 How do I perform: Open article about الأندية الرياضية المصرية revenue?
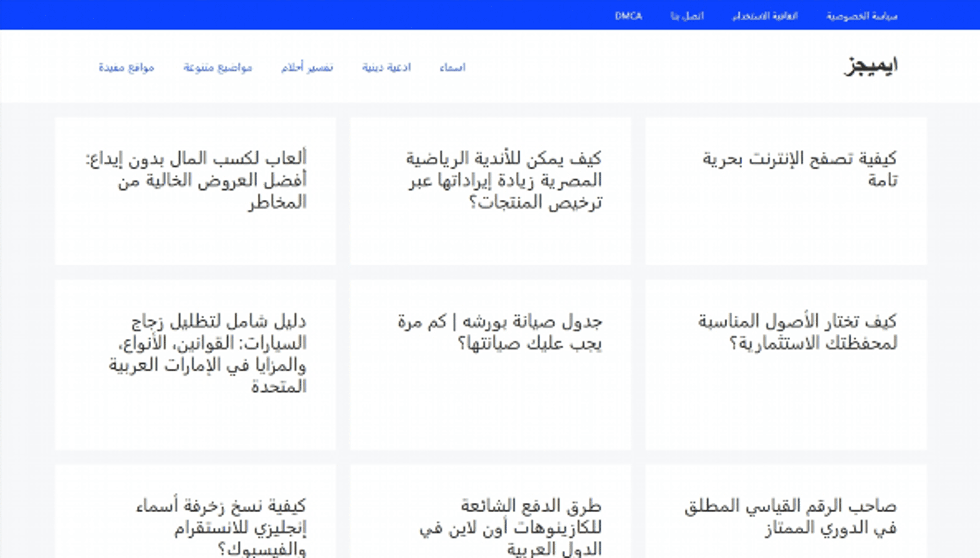pyautogui.click(x=504, y=180)
